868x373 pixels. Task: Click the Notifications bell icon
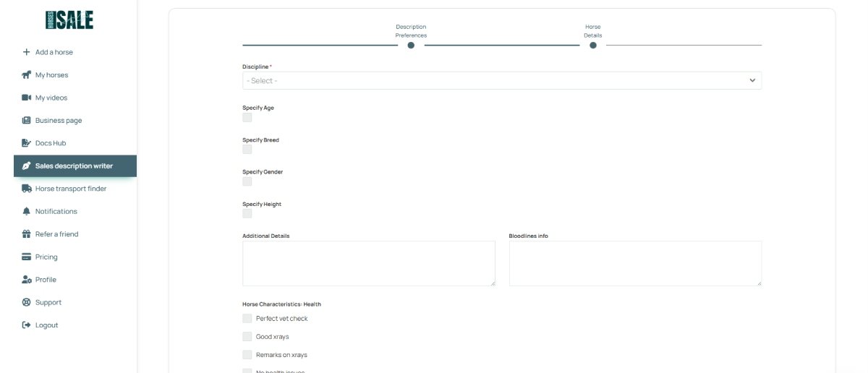coord(27,211)
